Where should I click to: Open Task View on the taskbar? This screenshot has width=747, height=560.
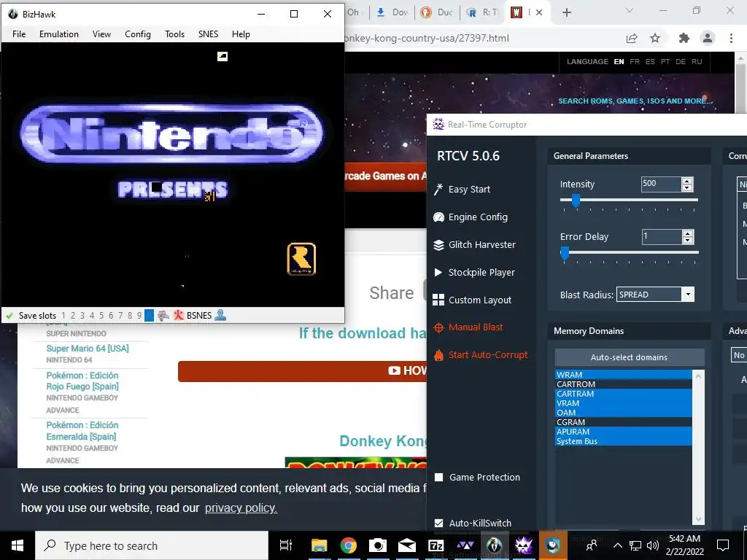point(286,545)
